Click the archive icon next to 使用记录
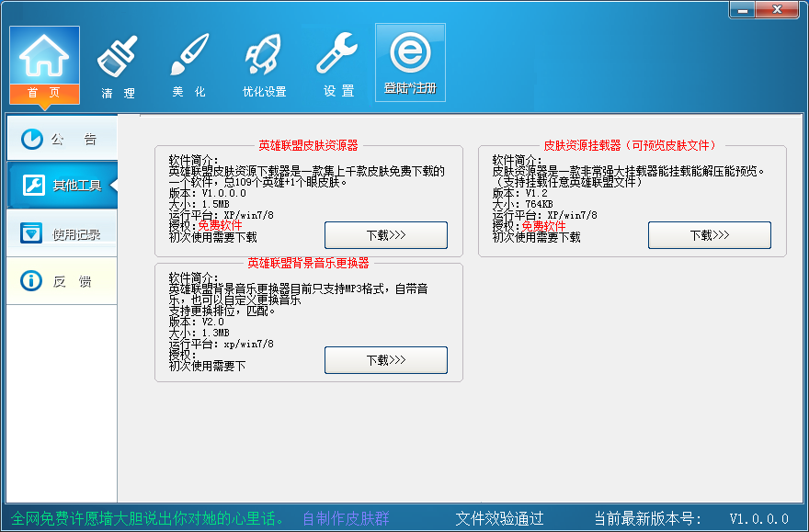The width and height of the screenshot is (809, 532). pyautogui.click(x=31, y=233)
